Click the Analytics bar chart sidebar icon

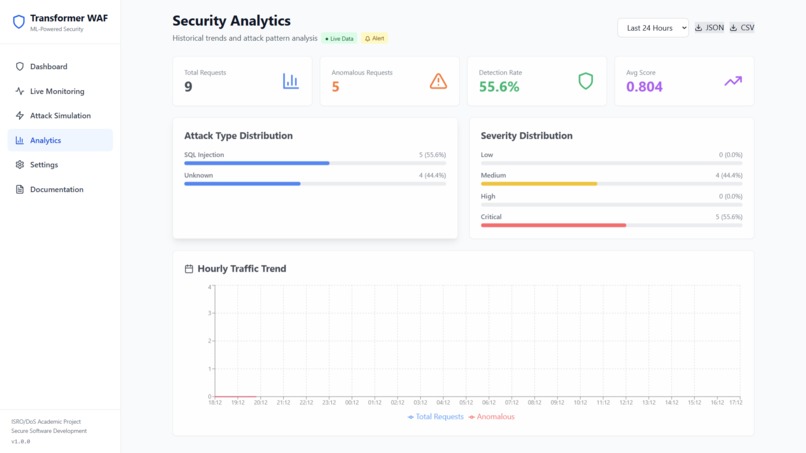tap(20, 140)
